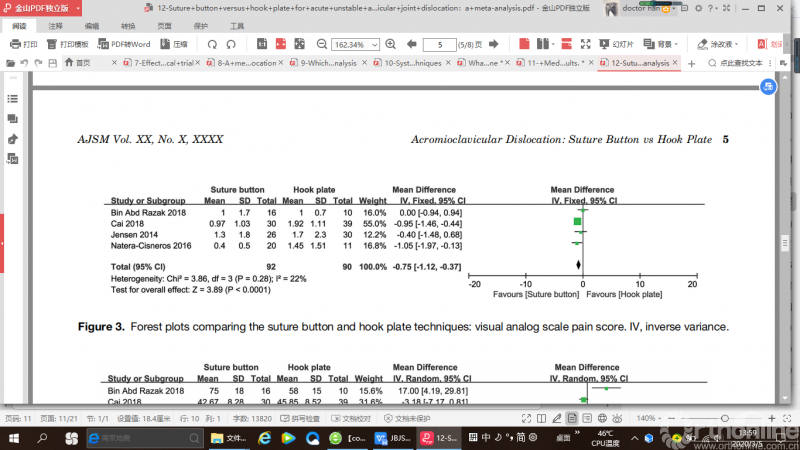The width and height of the screenshot is (800, 450).
Task: Click the 压缩 compress tool
Action: pyautogui.click(x=174, y=45)
